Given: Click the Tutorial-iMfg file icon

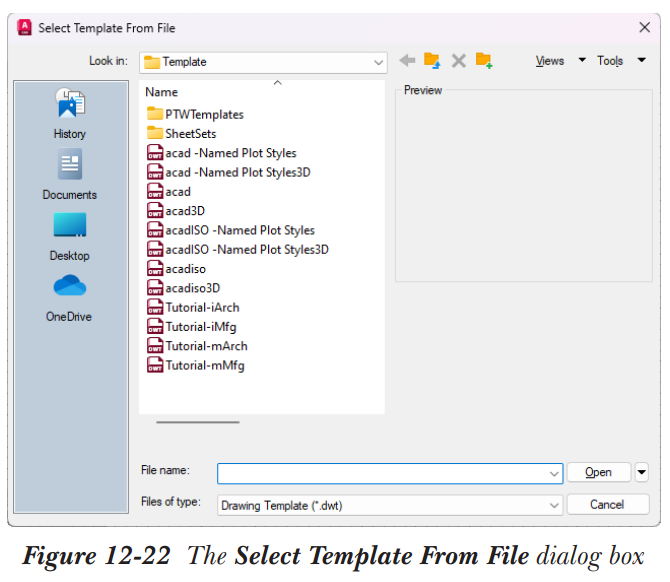Looking at the screenshot, I should [155, 326].
